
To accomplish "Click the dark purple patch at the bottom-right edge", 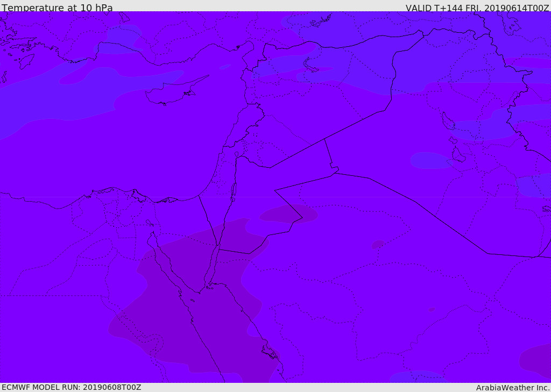I will coord(535,359).
